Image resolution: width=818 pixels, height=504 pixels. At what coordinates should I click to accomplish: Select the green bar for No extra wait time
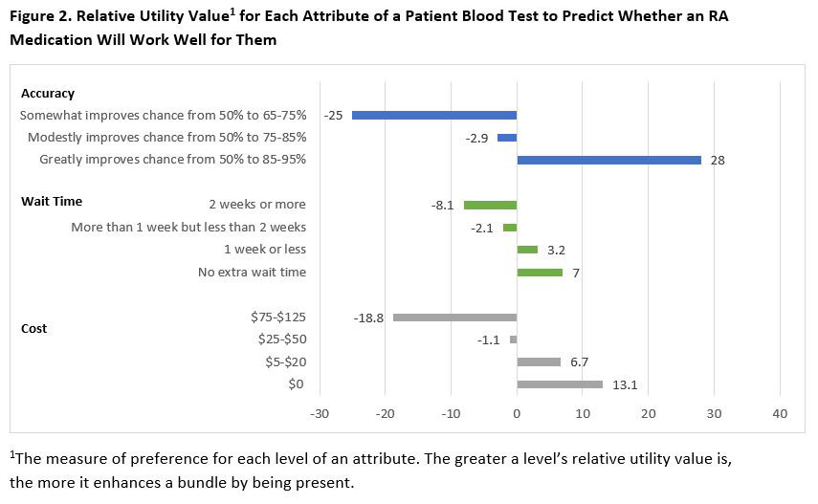click(x=540, y=273)
